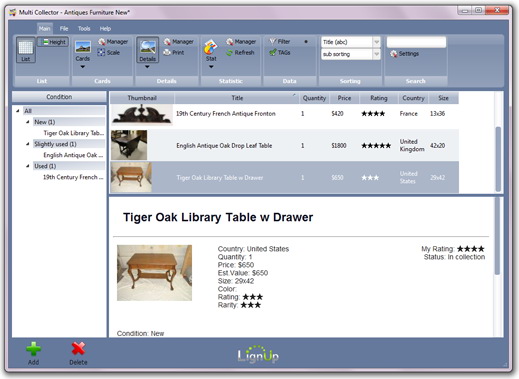Toggle the Height option
519x379 pixels.
pos(53,42)
